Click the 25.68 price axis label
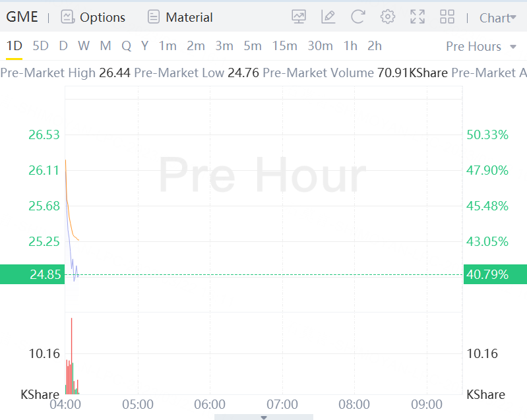The height and width of the screenshot is (420, 527). [44, 206]
